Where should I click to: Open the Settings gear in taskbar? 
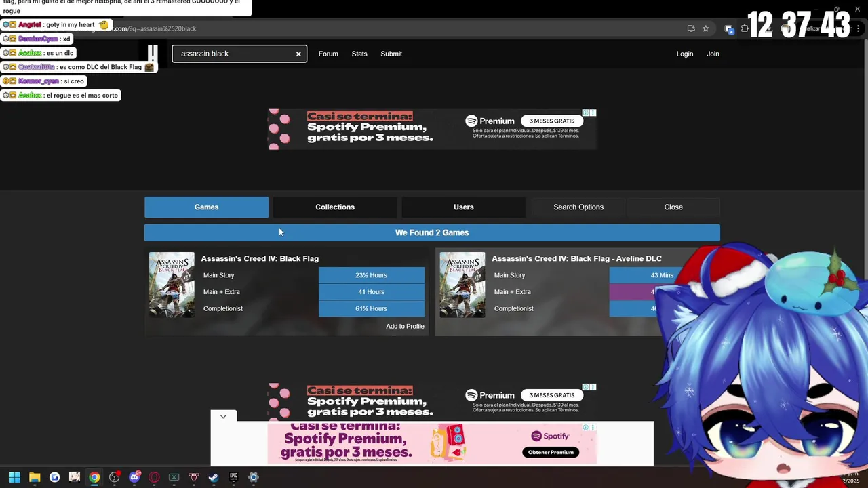(x=254, y=477)
